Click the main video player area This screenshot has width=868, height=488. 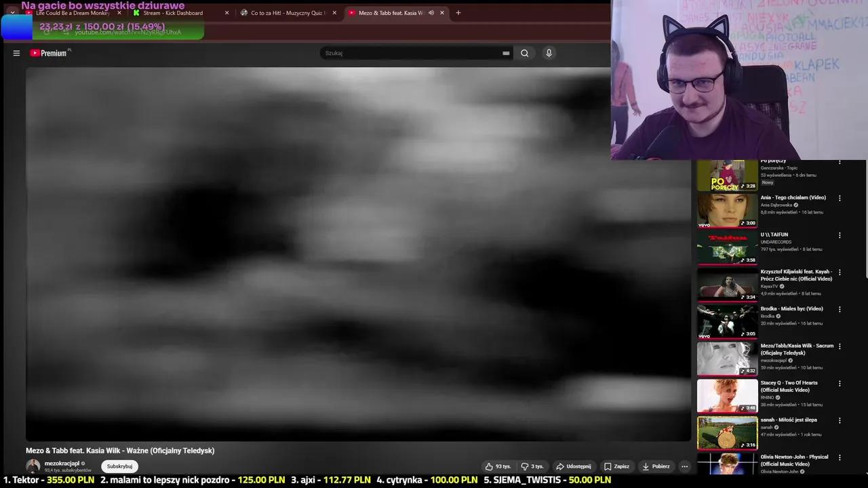coord(358,253)
